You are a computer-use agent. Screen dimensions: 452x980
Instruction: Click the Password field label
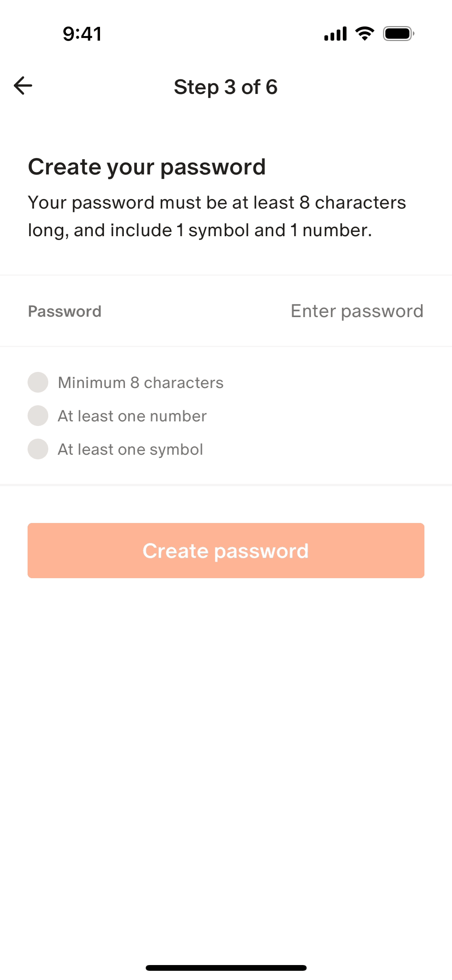click(x=65, y=311)
